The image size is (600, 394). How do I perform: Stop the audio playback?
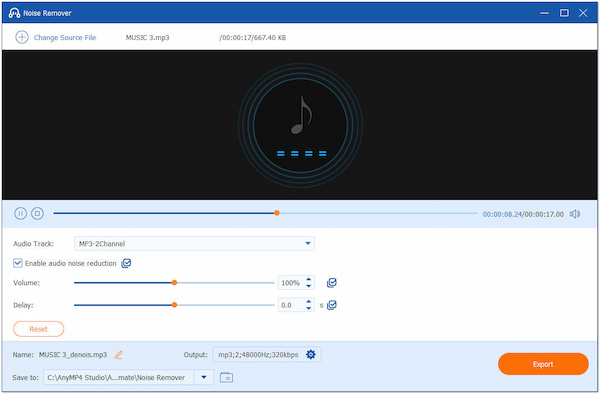(38, 213)
